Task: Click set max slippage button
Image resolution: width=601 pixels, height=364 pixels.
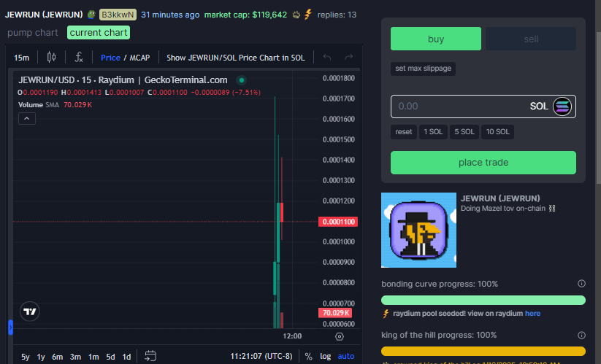Action: [x=423, y=69]
